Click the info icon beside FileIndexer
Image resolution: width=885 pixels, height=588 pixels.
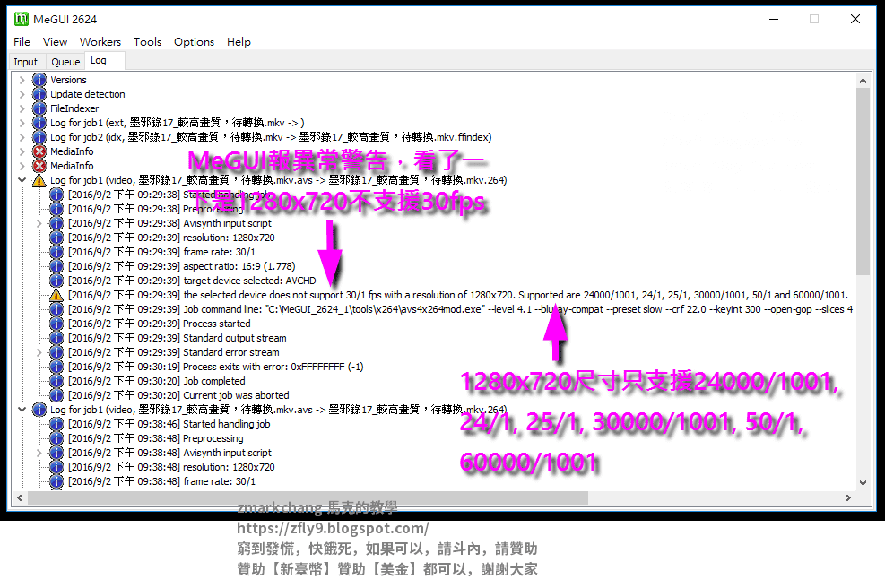coord(39,108)
